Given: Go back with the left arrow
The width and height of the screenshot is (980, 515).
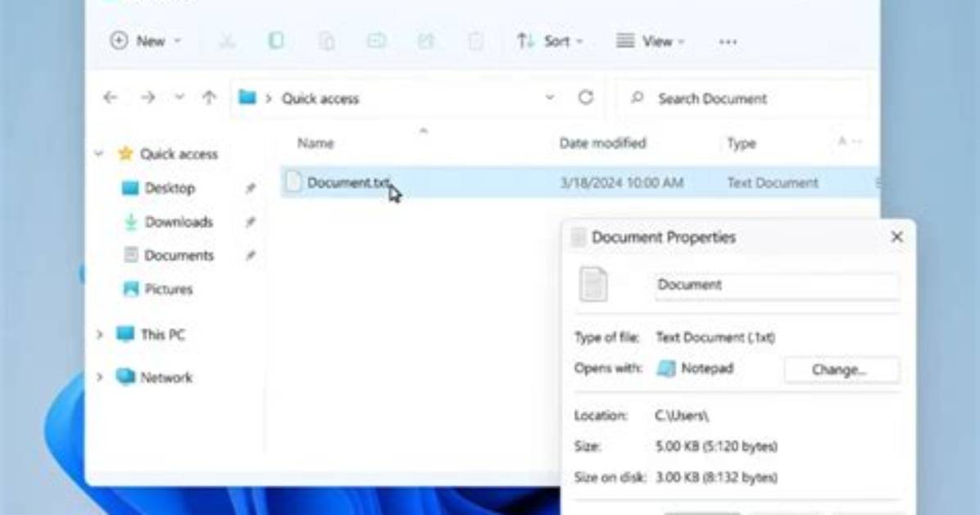Looking at the screenshot, I should (x=111, y=98).
